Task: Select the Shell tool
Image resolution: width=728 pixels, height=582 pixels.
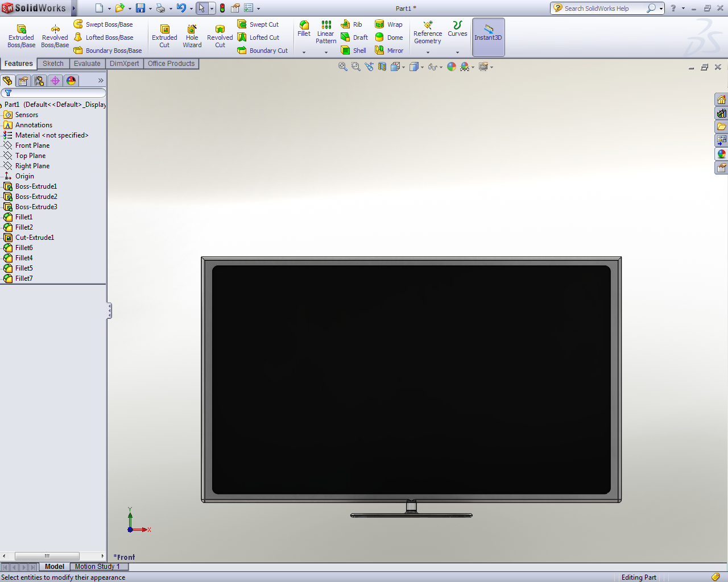Action: (x=353, y=51)
